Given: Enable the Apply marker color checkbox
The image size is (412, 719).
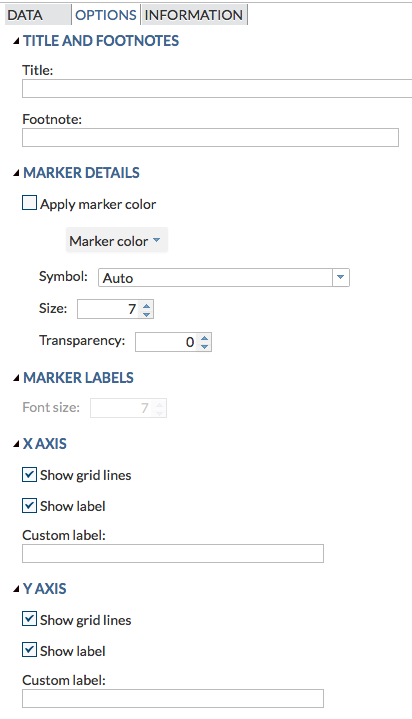Looking at the screenshot, I should click(29, 203).
